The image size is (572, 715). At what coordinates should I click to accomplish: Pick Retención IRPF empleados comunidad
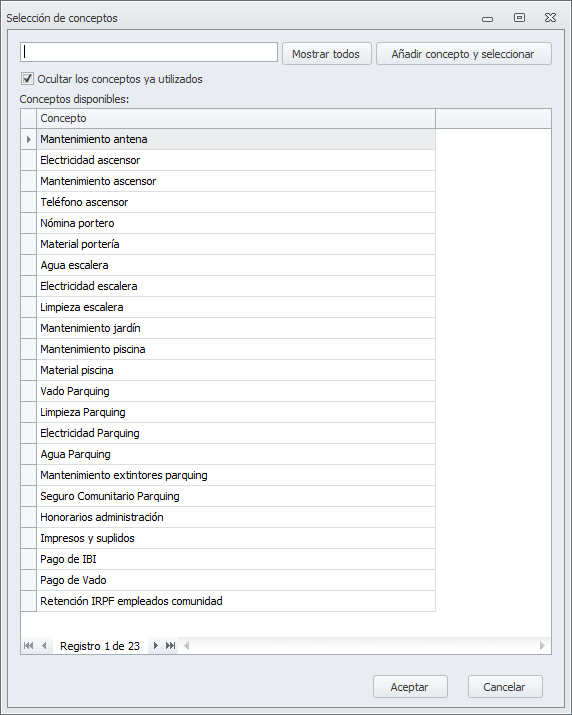click(236, 601)
